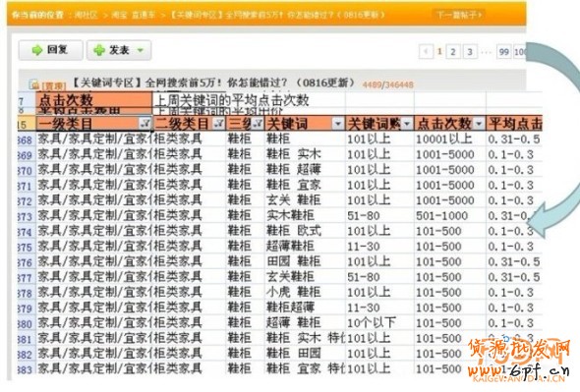
Task: Go to the next post via 下一篇帖子
Action: click(x=459, y=15)
